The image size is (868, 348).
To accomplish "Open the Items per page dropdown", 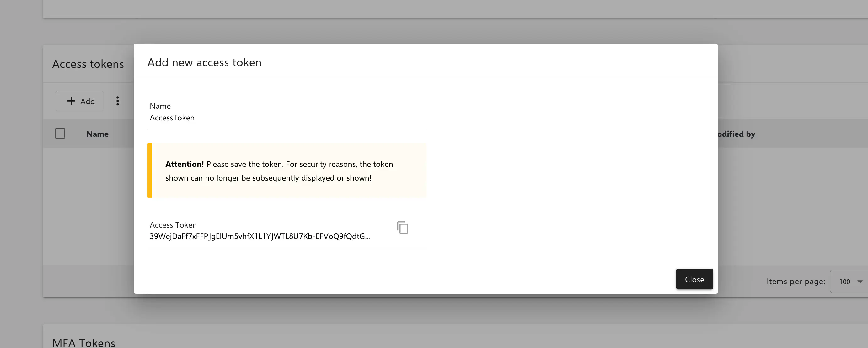I will 849,281.
